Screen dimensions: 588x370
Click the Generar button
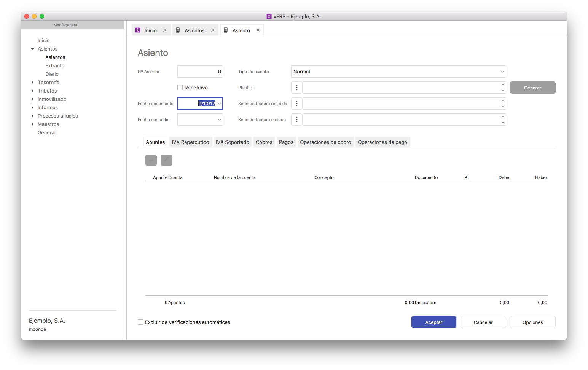532,88
